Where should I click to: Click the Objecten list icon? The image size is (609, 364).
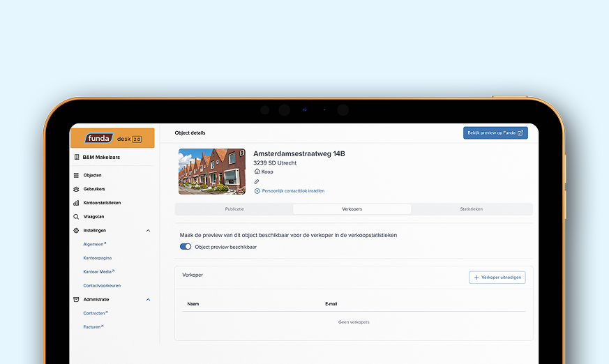(x=76, y=176)
